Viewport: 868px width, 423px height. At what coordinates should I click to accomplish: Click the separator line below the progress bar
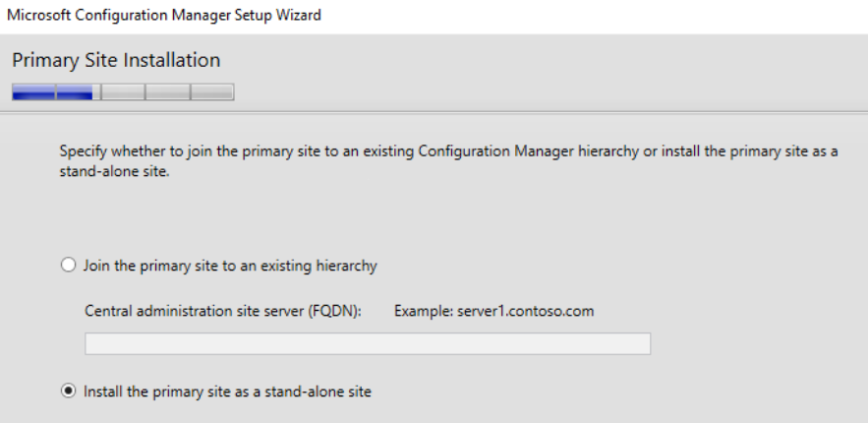pyautogui.click(x=434, y=110)
